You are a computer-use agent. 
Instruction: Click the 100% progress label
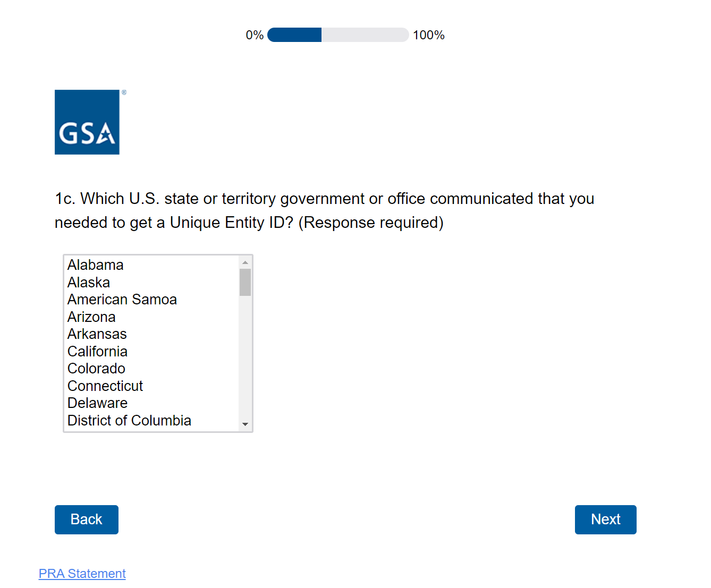click(428, 35)
